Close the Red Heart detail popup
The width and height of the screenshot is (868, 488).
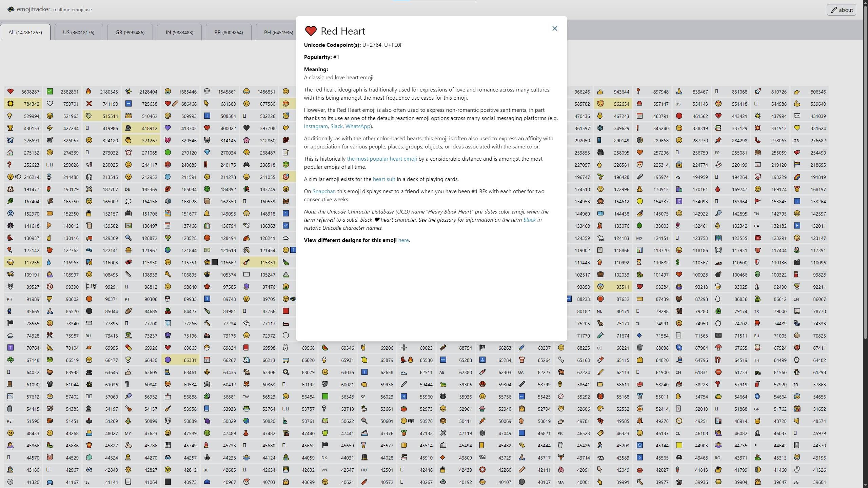[555, 28]
